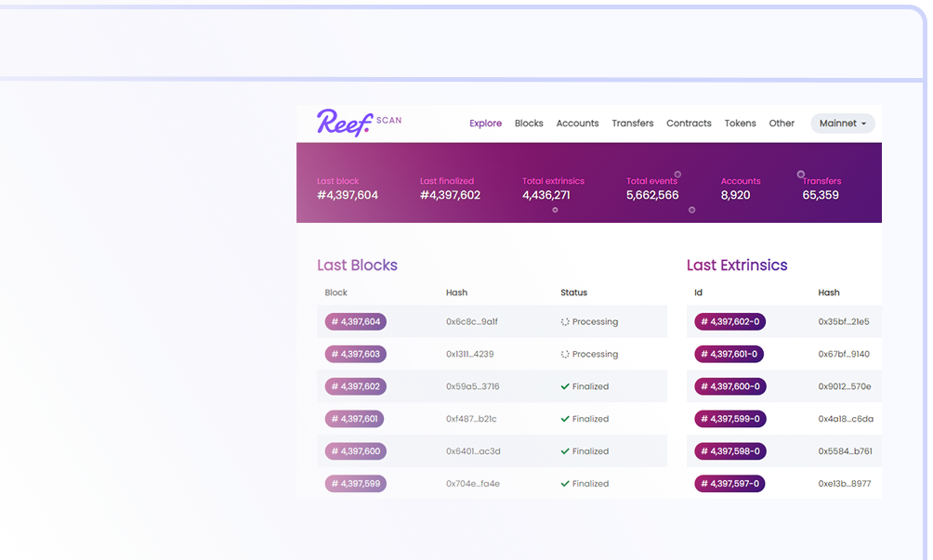Open the Accounts navigation link
Viewport: 933px width, 560px height.
(x=577, y=124)
